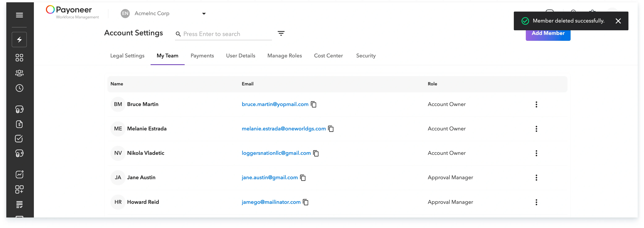
Task: Open the hamburger menu in sidebar
Action: pyautogui.click(x=19, y=15)
